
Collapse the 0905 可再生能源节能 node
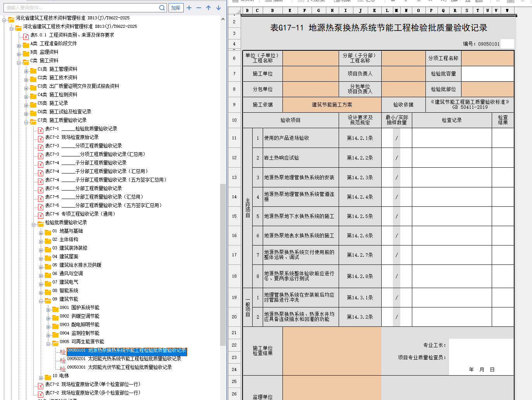pyautogui.click(x=48, y=343)
